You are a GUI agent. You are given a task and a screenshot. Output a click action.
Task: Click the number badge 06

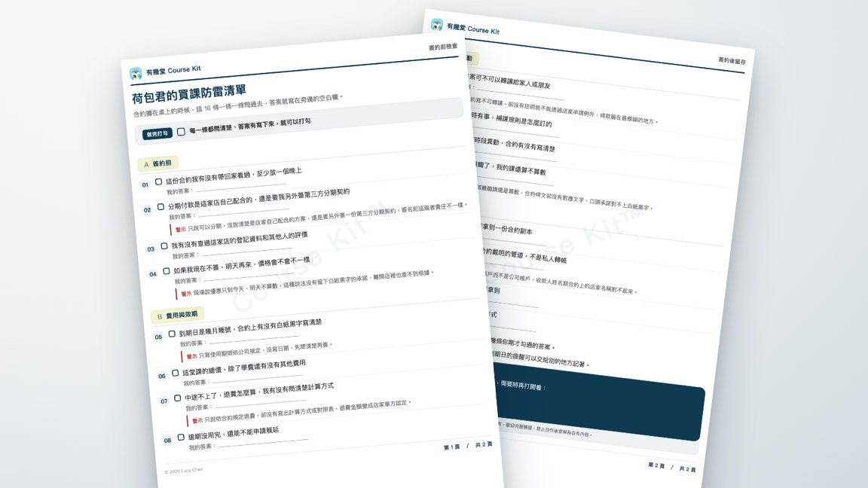click(x=162, y=376)
